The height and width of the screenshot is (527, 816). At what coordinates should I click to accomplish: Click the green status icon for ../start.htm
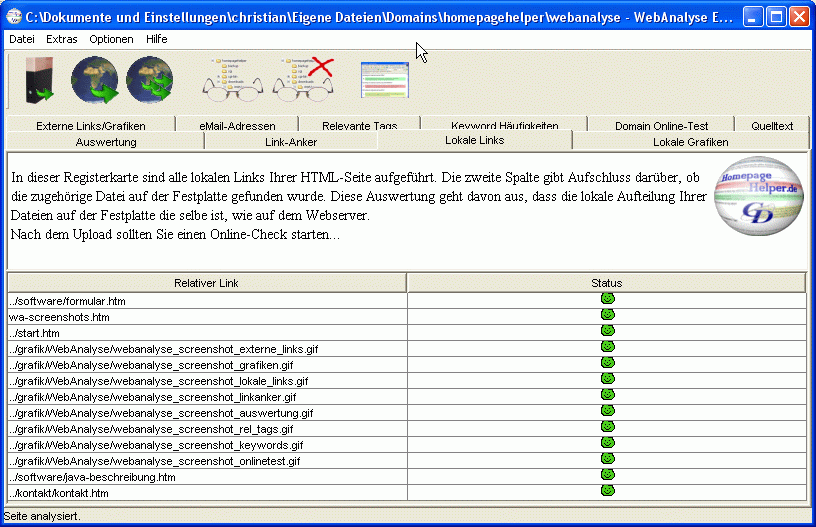pyautogui.click(x=607, y=332)
